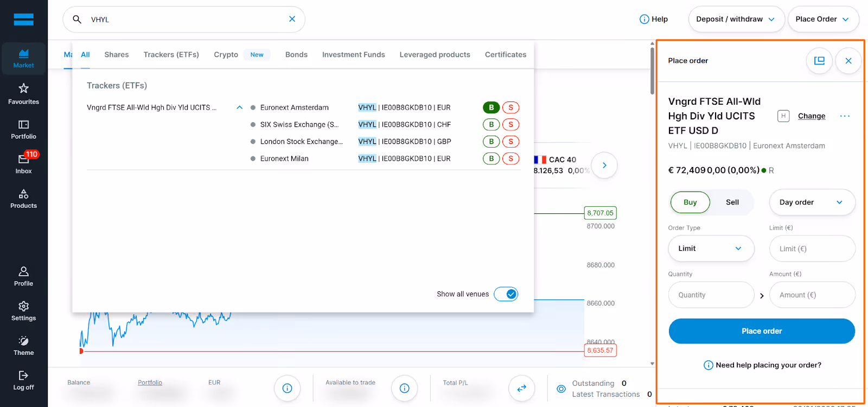The image size is (868, 407).
Task: Collapse venues list for Vngrd FTSE ETF
Action: pyautogui.click(x=239, y=107)
